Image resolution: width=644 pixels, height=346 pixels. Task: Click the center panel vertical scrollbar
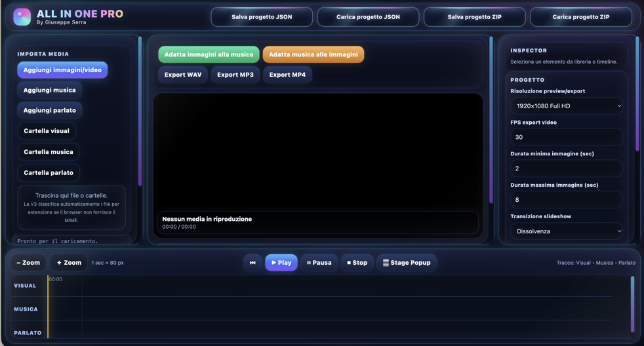click(x=491, y=119)
